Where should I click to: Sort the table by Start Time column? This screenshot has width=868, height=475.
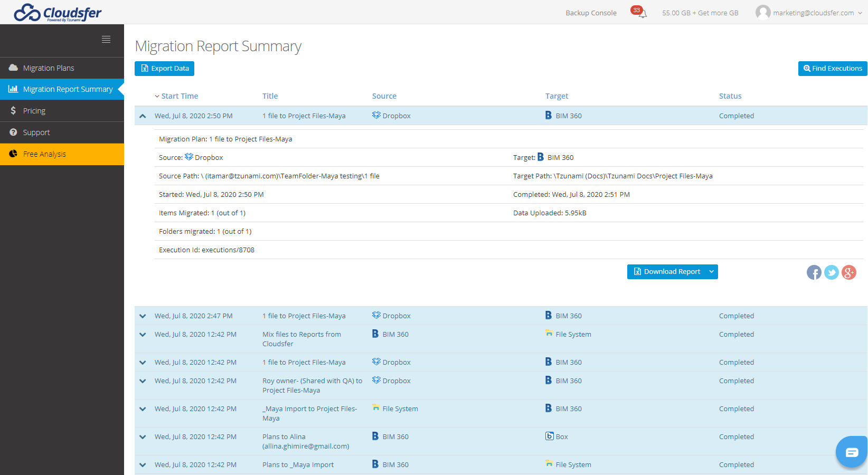[x=180, y=96]
